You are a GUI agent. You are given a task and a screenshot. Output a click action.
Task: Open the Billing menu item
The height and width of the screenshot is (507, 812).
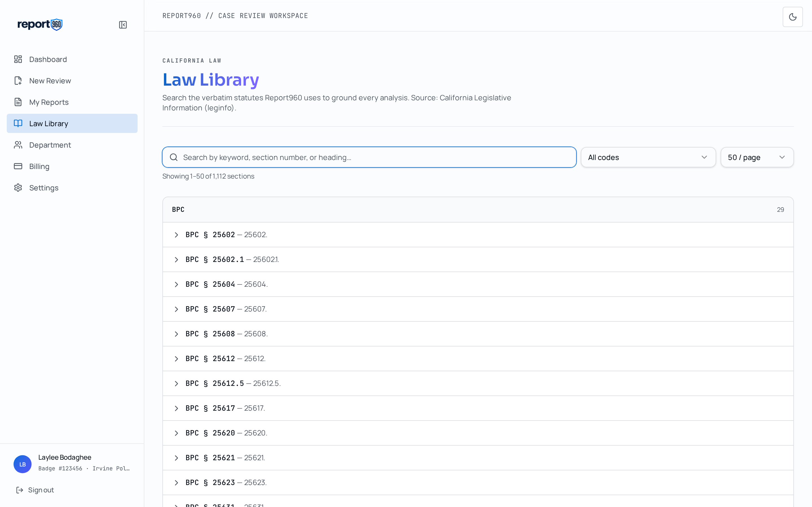72,166
